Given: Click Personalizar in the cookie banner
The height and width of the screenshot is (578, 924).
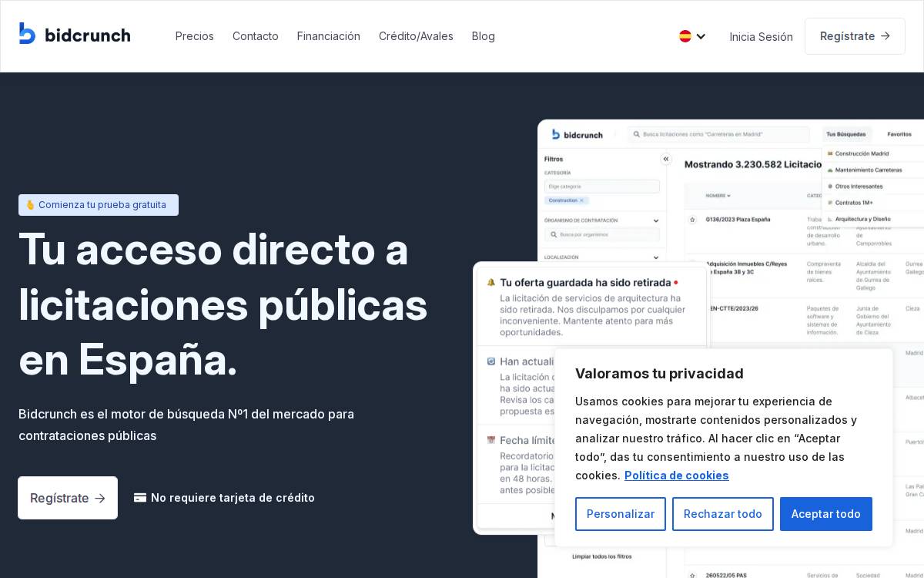Looking at the screenshot, I should point(621,514).
